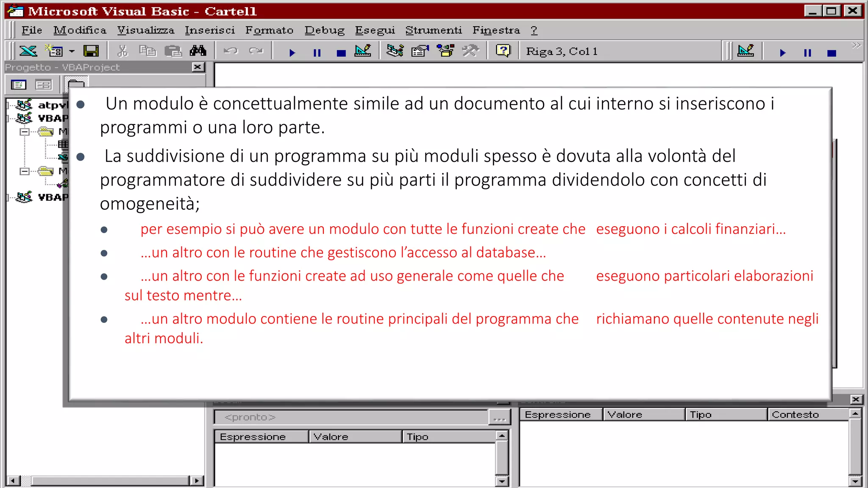This screenshot has width=868, height=488.
Task: Open the Inserisci menu
Action: [x=210, y=30]
